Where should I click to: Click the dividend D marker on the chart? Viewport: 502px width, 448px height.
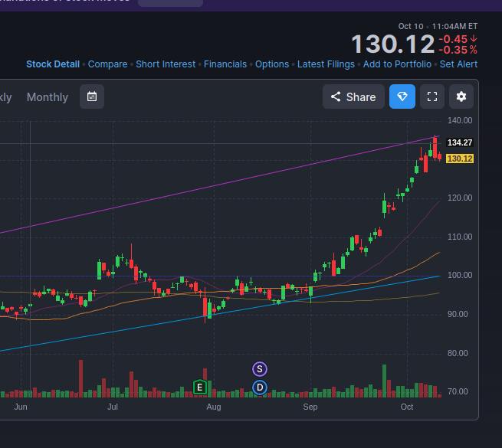click(x=260, y=388)
